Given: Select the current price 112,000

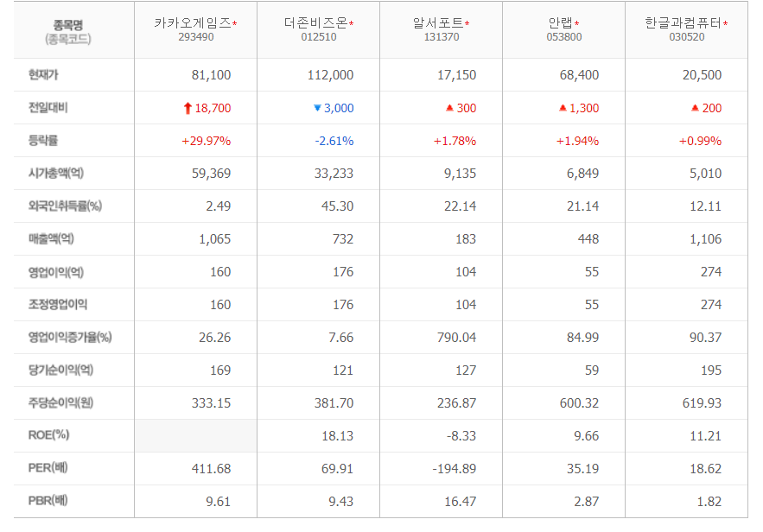Looking at the screenshot, I should (x=330, y=75).
